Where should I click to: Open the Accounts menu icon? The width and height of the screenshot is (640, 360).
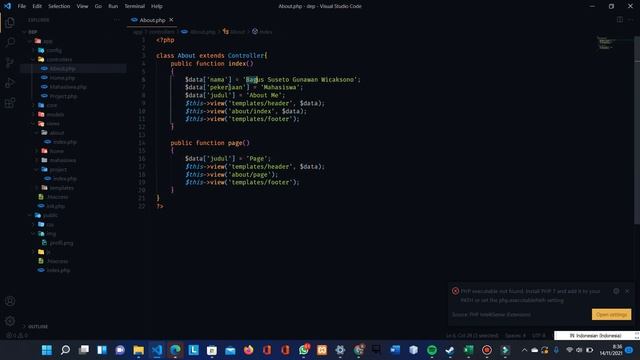click(x=10, y=301)
